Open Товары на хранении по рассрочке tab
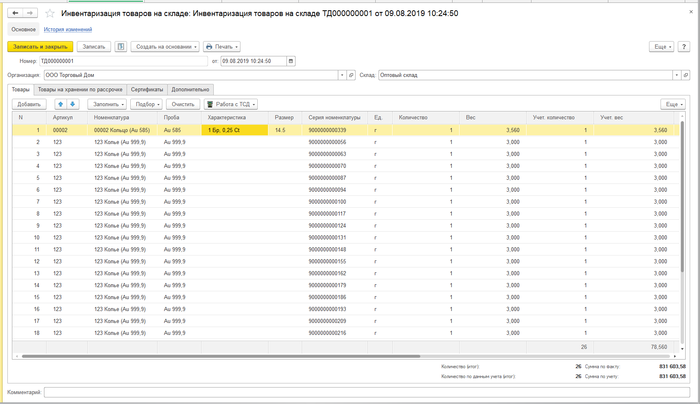The width and height of the screenshot is (700, 404). (80, 89)
